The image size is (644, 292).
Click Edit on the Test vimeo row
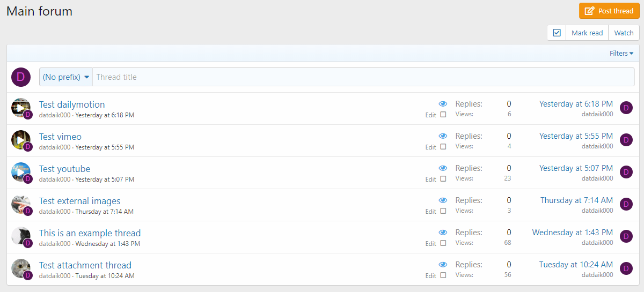tap(430, 147)
